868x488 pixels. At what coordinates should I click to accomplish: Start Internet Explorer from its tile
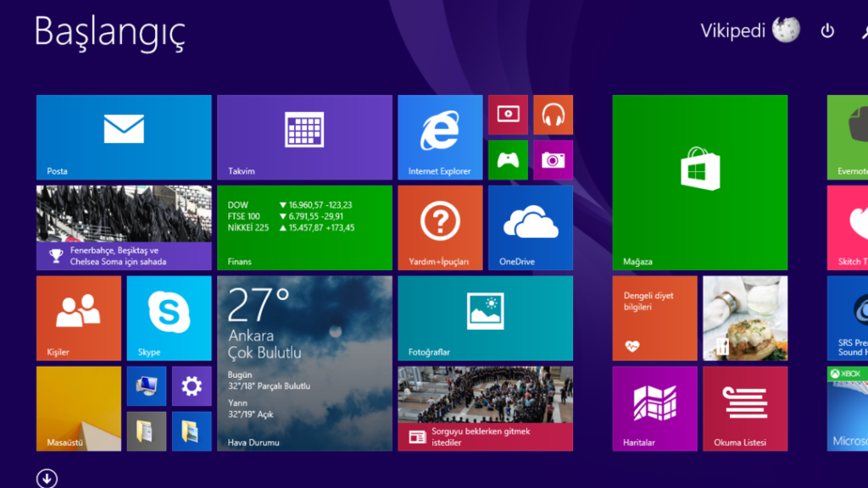[x=440, y=137]
